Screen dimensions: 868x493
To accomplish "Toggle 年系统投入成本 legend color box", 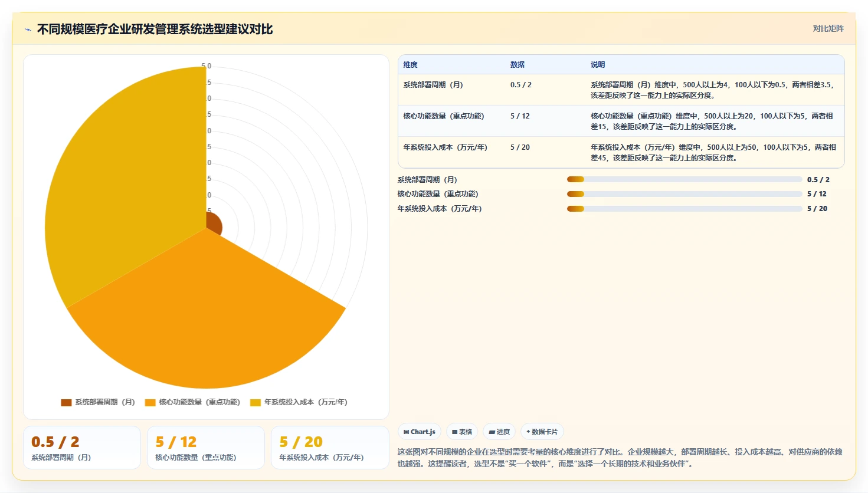I will (256, 403).
